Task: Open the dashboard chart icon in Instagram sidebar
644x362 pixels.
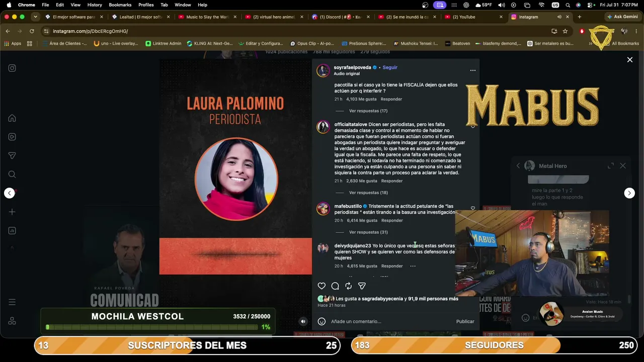Action: tap(12, 231)
